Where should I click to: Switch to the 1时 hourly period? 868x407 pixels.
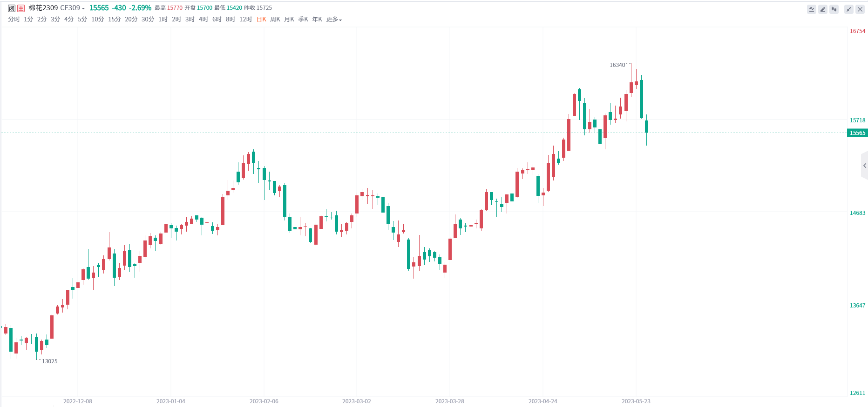coord(163,20)
